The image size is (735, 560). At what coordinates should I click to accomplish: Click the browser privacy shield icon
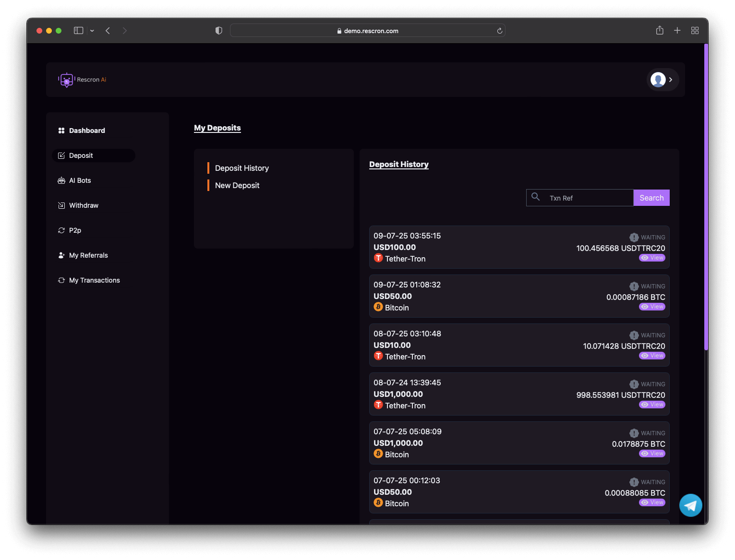pos(219,31)
